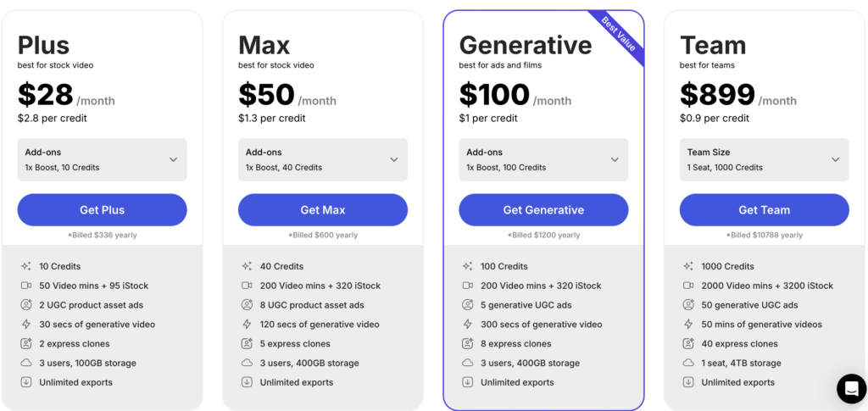Click the video camera icon in Max plan
The width and height of the screenshot is (868, 411).
tap(247, 286)
